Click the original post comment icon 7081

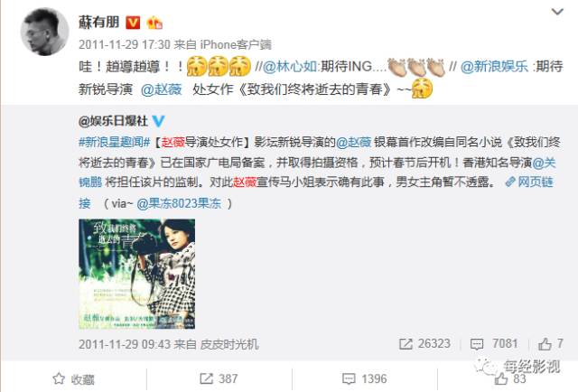(494, 344)
